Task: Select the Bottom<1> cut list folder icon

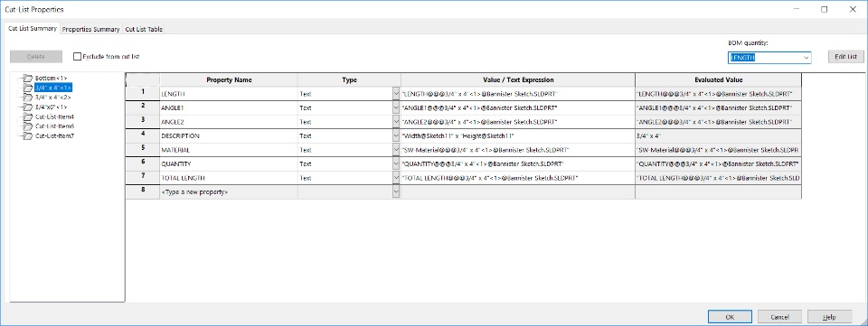Action: [28, 79]
